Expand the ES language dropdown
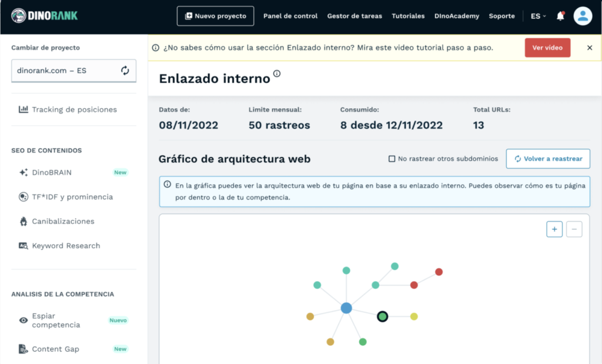602x364 pixels. [538, 16]
